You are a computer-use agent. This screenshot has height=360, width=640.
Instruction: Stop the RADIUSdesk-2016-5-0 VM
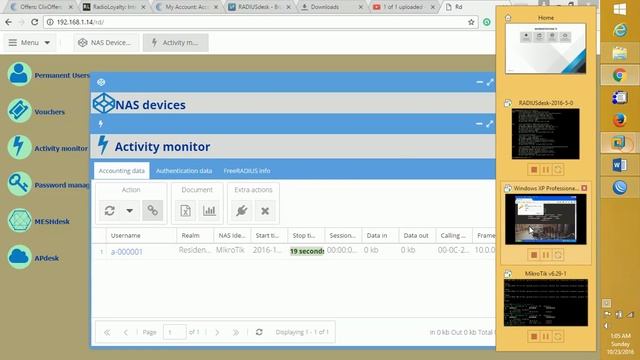tap(533, 170)
